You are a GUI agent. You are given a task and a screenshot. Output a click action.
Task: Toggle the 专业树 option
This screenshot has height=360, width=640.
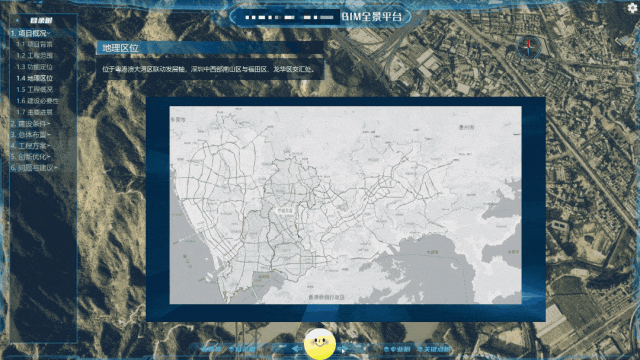click(397, 349)
